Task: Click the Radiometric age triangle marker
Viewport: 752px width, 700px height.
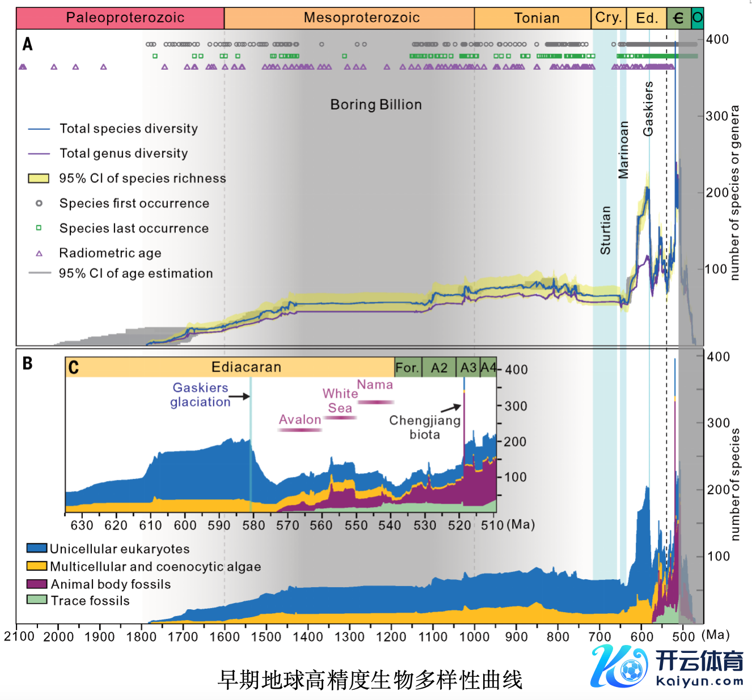Action: 39,253
